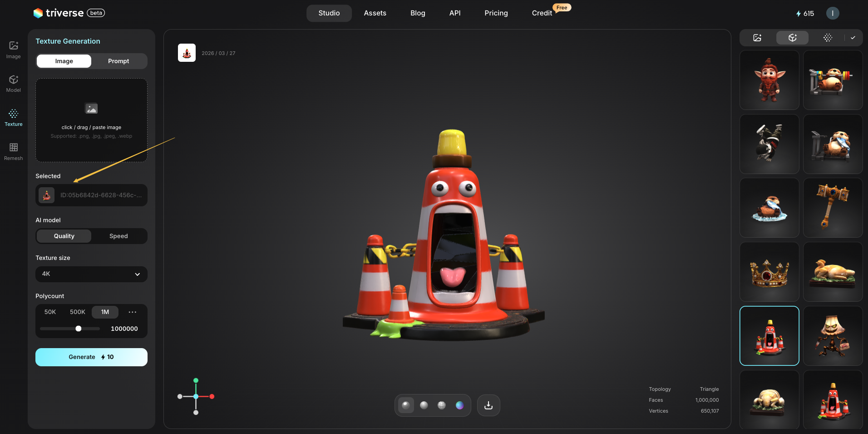Filter gallery by 3D model icon
The height and width of the screenshot is (434, 868).
[792, 38]
